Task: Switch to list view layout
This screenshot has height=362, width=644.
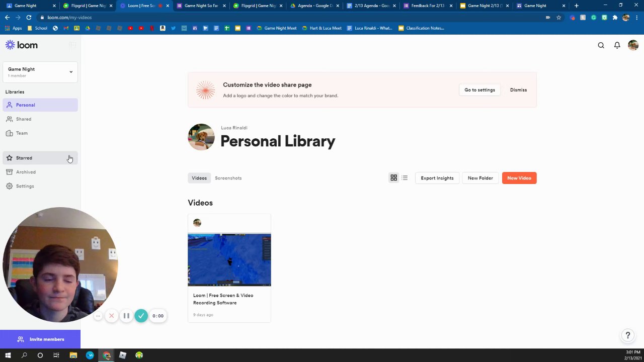Action: (405, 178)
